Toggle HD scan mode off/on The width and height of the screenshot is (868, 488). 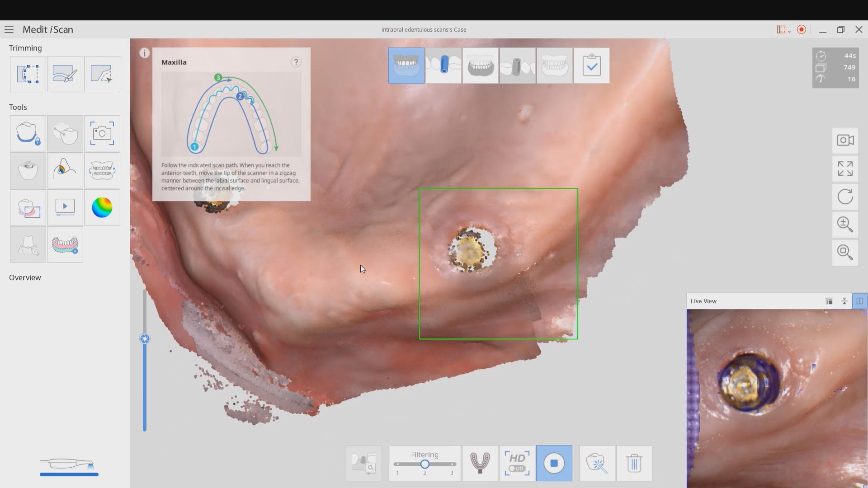point(517,463)
